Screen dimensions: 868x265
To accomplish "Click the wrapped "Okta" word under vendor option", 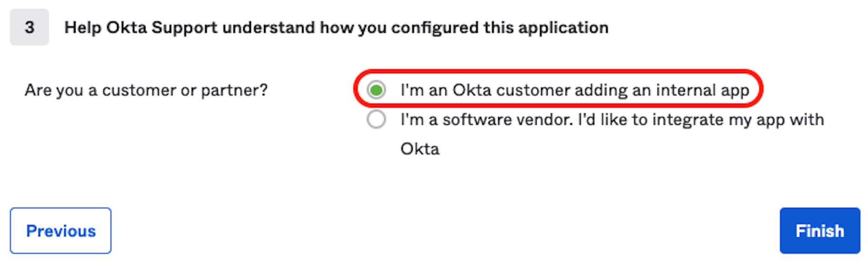I will click(420, 149).
